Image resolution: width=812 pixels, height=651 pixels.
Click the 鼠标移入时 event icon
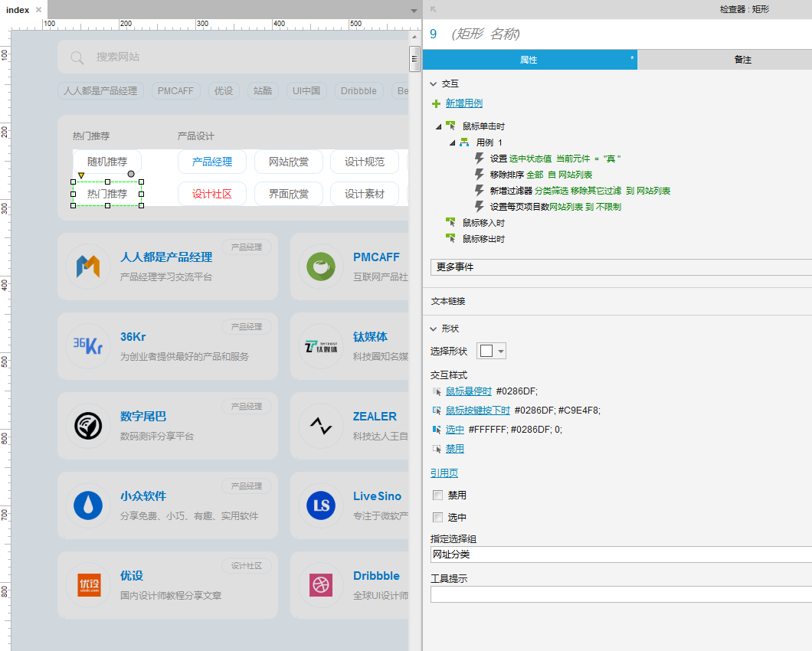coord(450,222)
